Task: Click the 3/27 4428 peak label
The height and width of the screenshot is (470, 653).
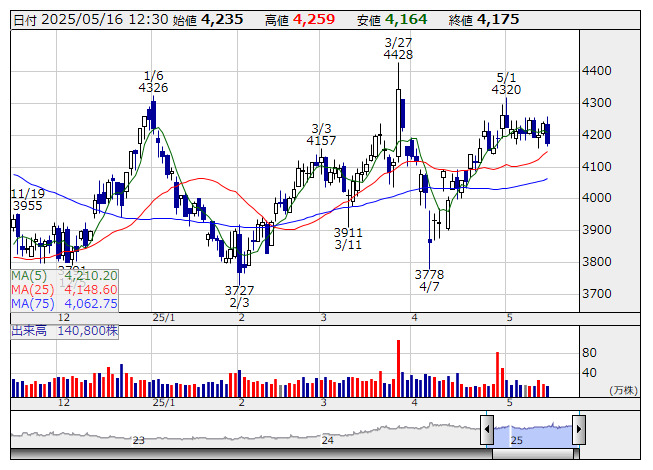Action: 398,48
